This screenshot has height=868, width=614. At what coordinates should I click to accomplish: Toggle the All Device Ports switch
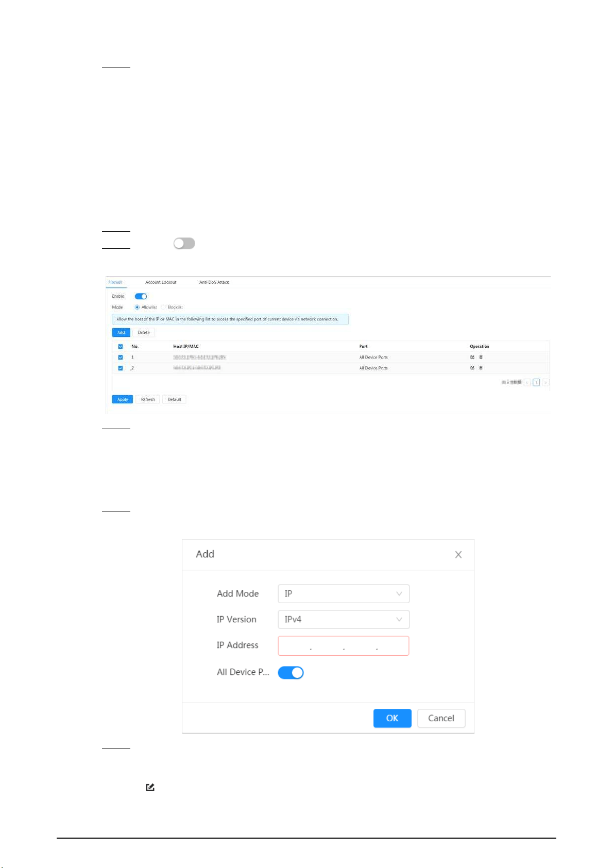tap(291, 672)
